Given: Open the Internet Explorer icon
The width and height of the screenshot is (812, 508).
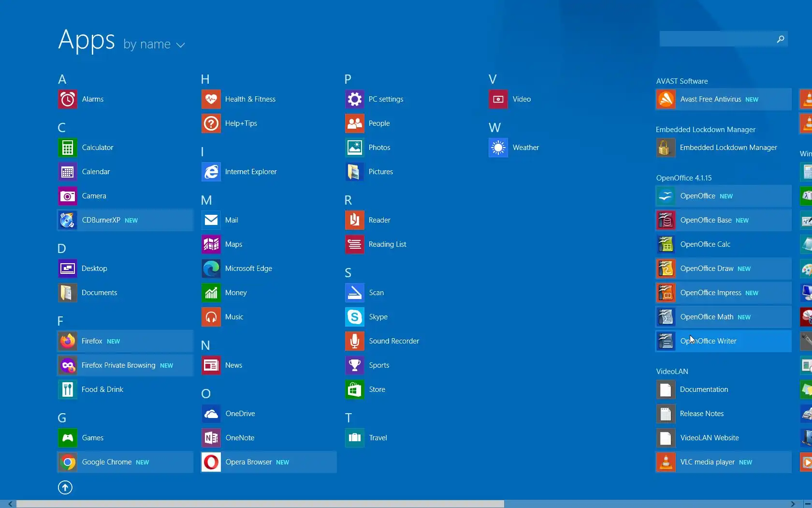Looking at the screenshot, I should tap(211, 172).
